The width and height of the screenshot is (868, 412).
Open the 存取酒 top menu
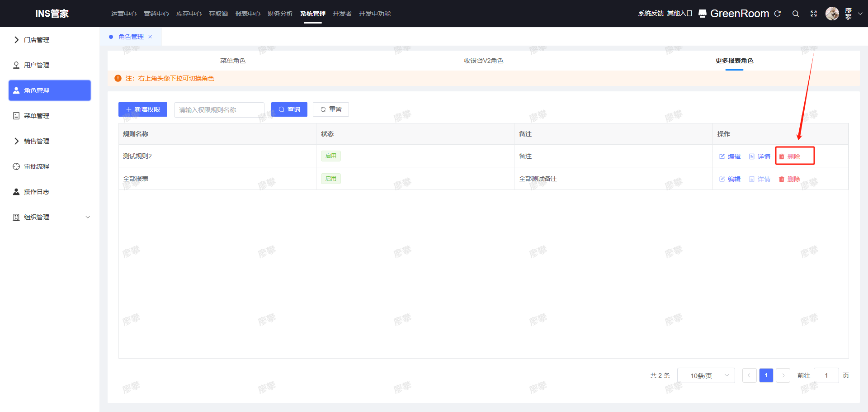click(x=218, y=14)
